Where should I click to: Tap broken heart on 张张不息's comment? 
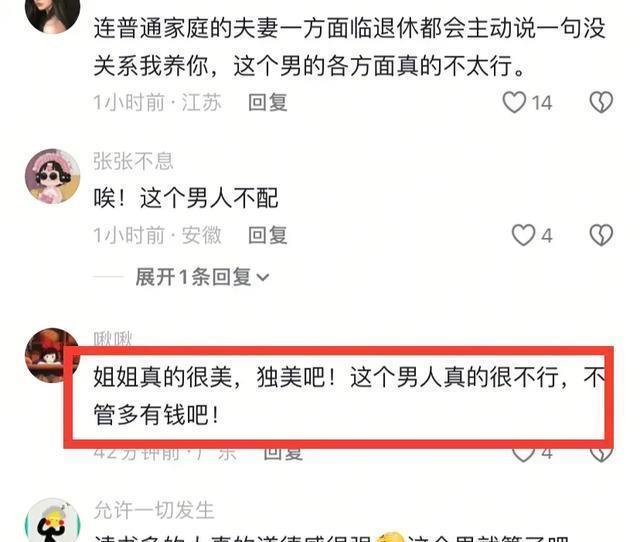click(601, 235)
